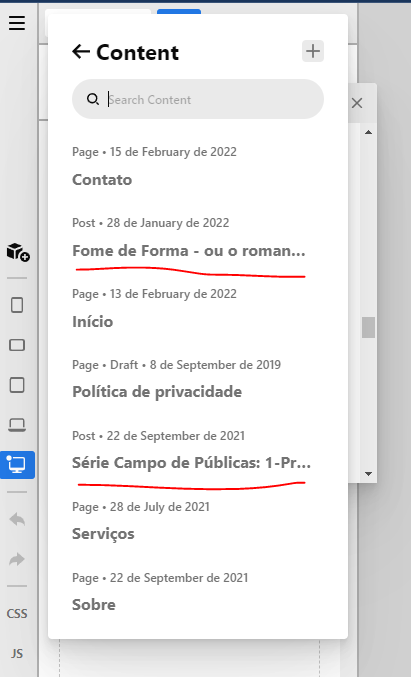Open the JS editor button

click(x=17, y=654)
